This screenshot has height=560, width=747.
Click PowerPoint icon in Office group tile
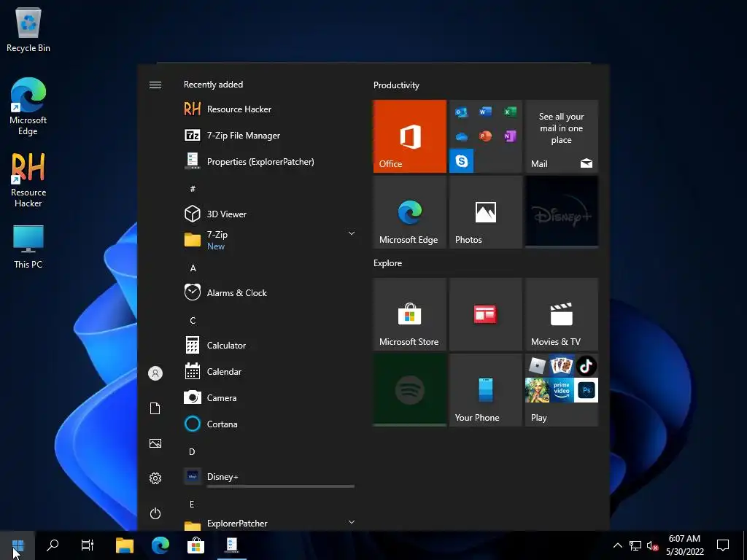click(x=485, y=136)
